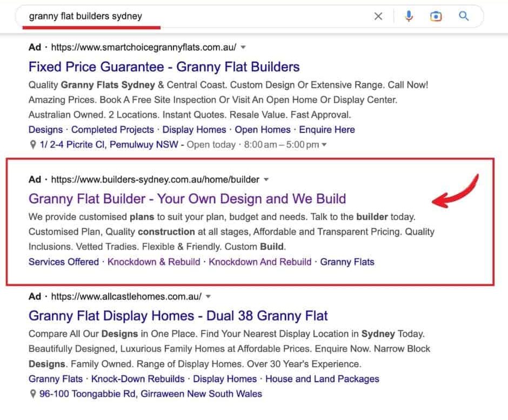Visit the House and Land Packages sitelink
This screenshot has height=420, width=508.
click(322, 379)
